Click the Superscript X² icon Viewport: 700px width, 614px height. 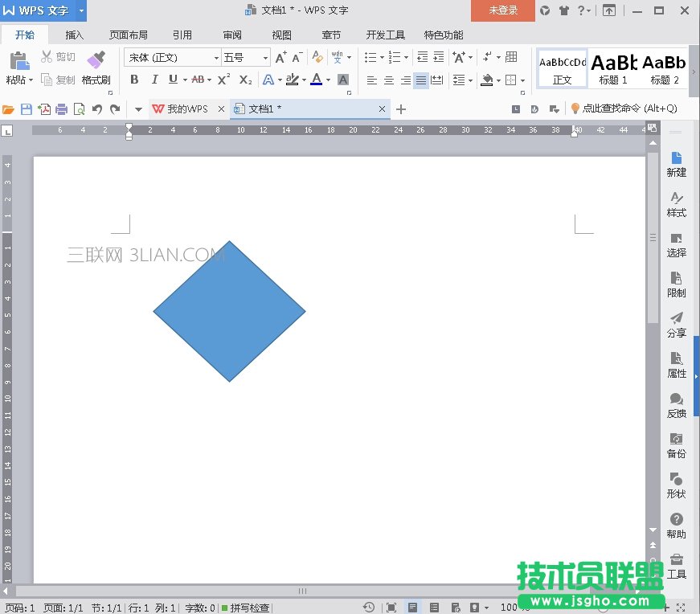(x=224, y=80)
